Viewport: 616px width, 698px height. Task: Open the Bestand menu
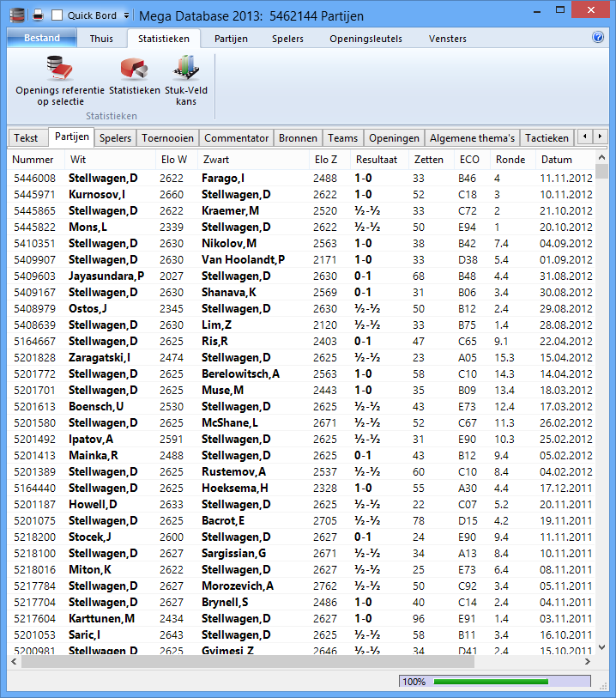[x=42, y=38]
